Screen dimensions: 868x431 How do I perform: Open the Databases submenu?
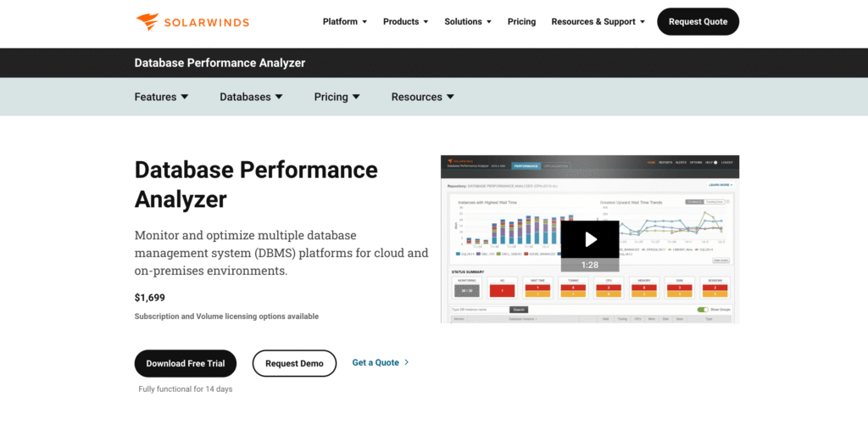pos(251,97)
